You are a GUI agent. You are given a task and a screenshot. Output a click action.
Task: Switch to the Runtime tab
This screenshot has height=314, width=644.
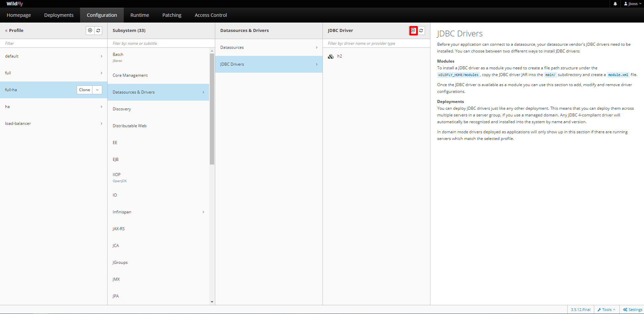tap(140, 15)
